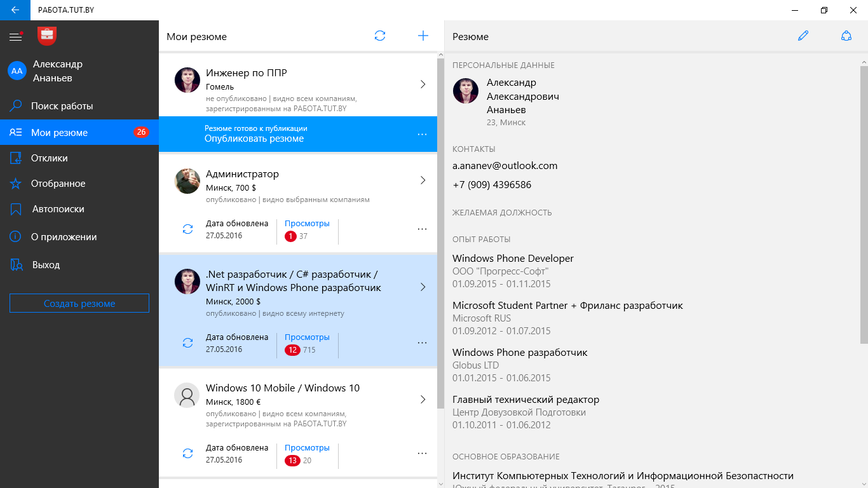This screenshot has width=868, height=488.
Task: Click Windows Phone Developer experience entry
Action: pyautogui.click(x=513, y=271)
